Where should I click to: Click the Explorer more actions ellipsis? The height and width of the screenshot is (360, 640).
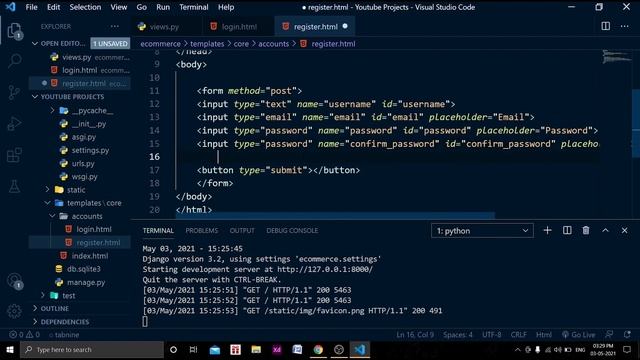pyautogui.click(x=115, y=27)
